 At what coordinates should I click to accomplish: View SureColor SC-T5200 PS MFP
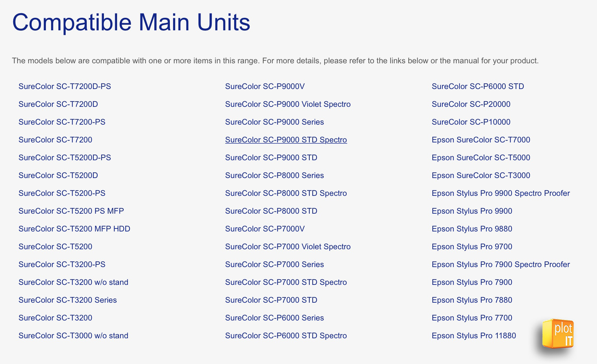[71, 211]
